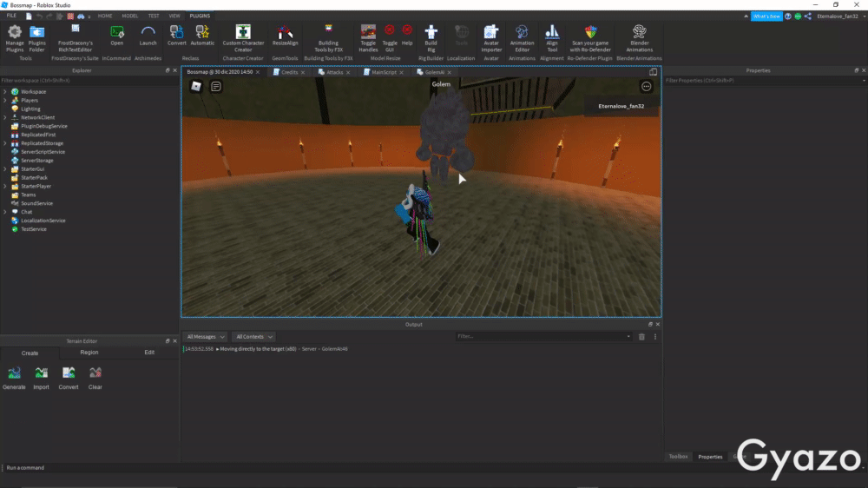This screenshot has height=488, width=868.
Task: Switch to the HOME ribbon tab
Action: pos(105,16)
